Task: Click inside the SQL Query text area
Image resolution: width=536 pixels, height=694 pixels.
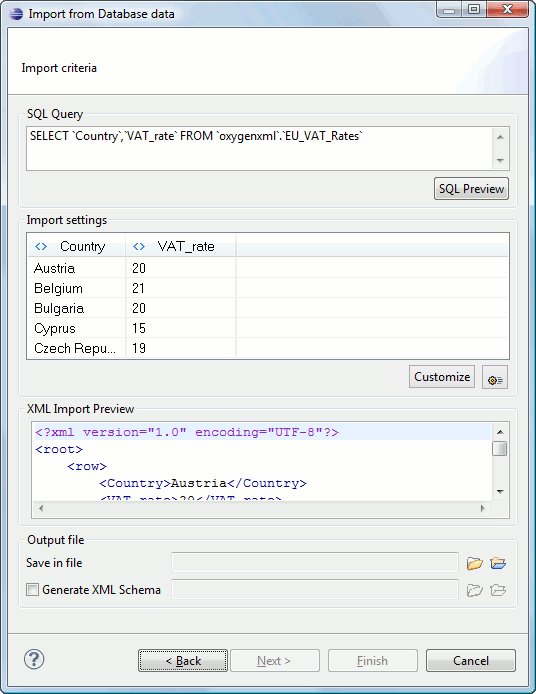Action: (x=259, y=149)
